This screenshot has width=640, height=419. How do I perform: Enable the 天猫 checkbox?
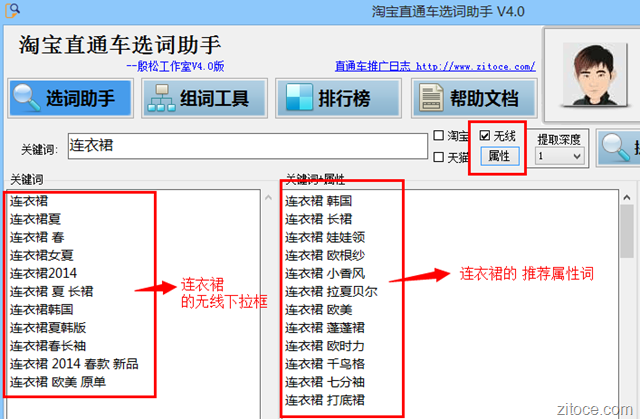coord(439,156)
